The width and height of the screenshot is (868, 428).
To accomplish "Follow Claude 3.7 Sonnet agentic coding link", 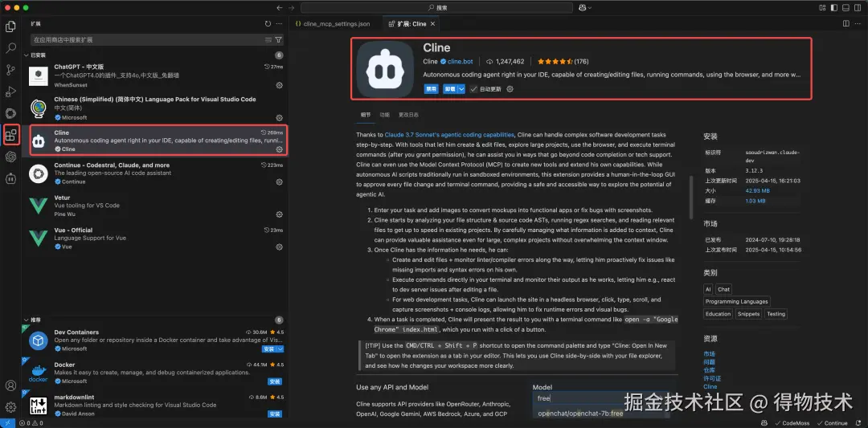I will click(x=449, y=134).
